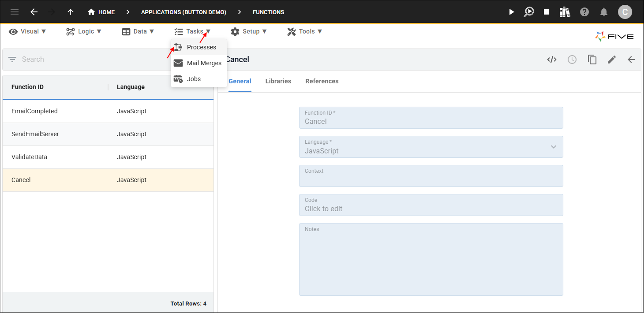This screenshot has height=313, width=644.
Task: Sort by Function ID column header
Action: [27, 87]
